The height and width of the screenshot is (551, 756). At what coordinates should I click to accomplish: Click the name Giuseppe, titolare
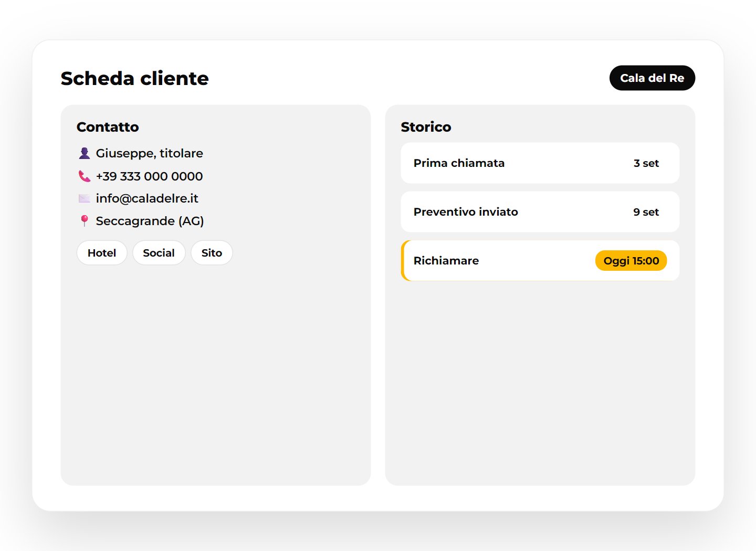click(x=149, y=153)
